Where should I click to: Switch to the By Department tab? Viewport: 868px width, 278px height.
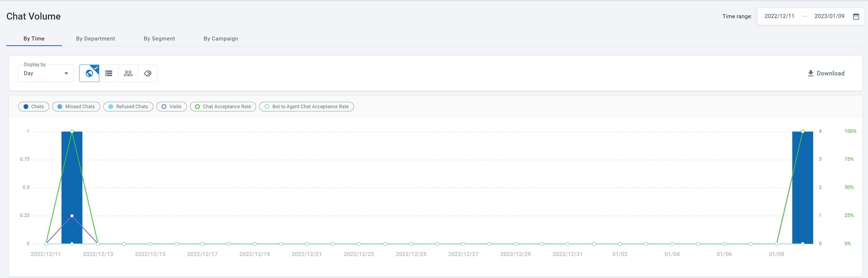pos(96,38)
